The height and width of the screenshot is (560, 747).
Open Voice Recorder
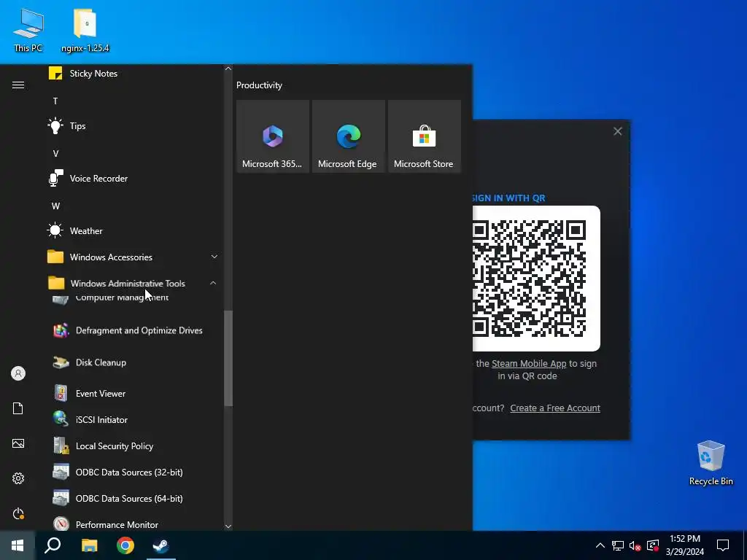(x=133, y=179)
